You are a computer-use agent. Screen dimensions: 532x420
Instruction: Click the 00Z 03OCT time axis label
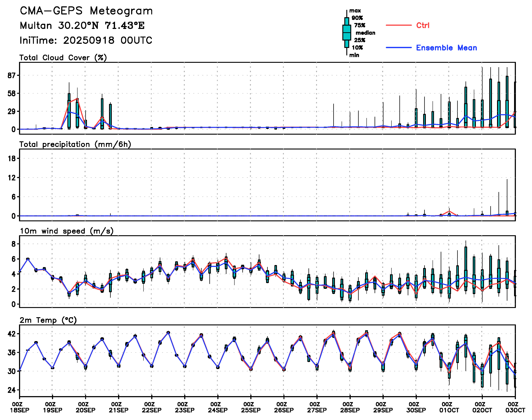[x=515, y=407]
